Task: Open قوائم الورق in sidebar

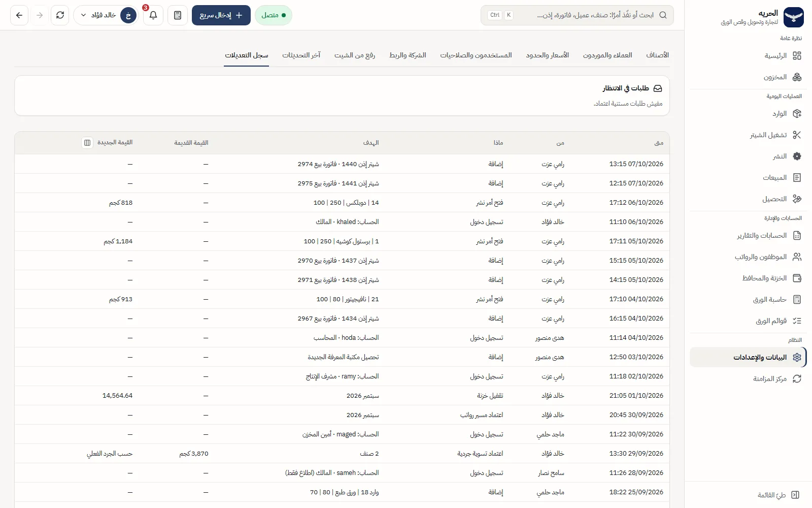Action: [748, 321]
